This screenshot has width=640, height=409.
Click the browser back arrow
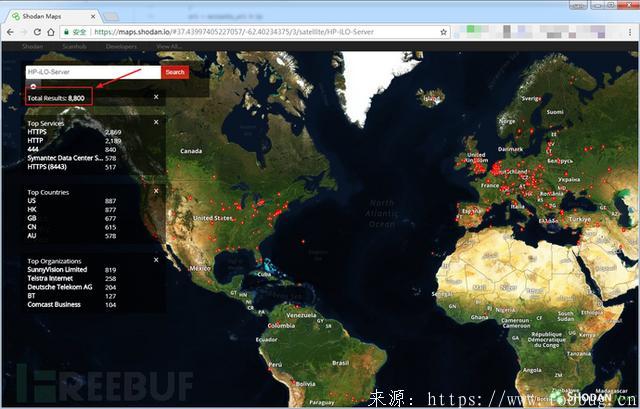pos(11,32)
